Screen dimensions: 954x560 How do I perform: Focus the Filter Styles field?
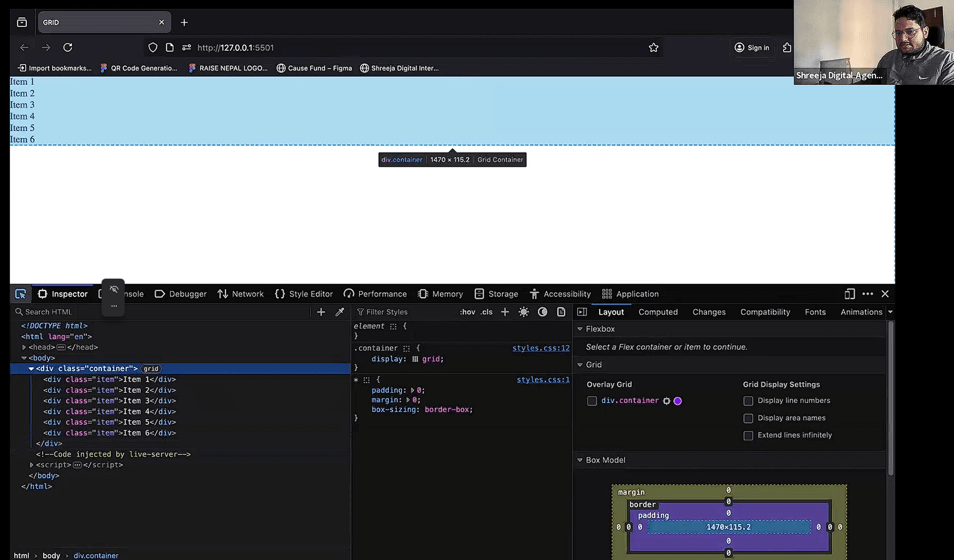coord(405,312)
